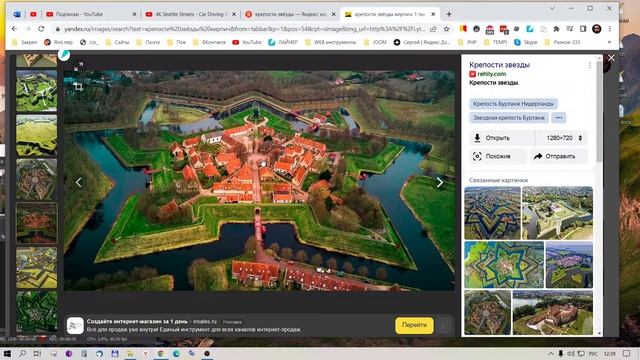Switch to the крепости звезды Яндекс tab

[x=290, y=14]
